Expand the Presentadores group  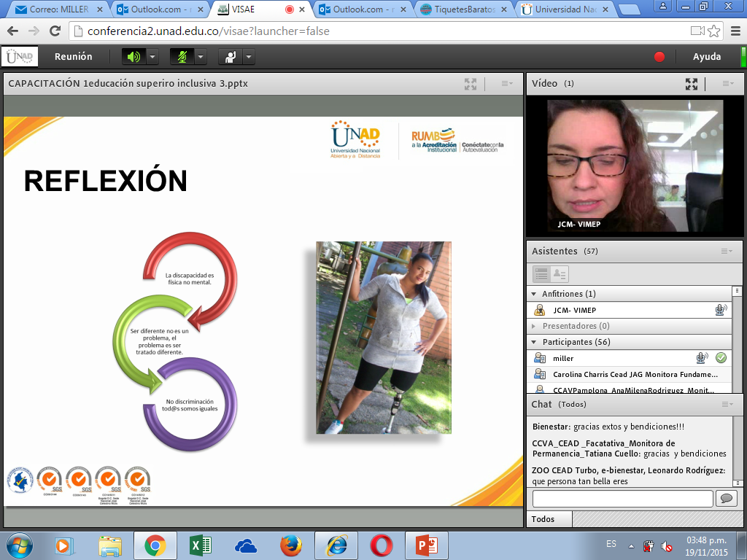pos(534,326)
